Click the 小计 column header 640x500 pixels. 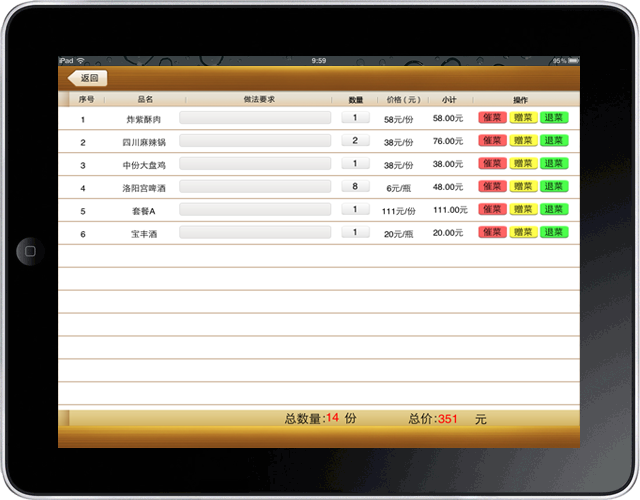449,100
